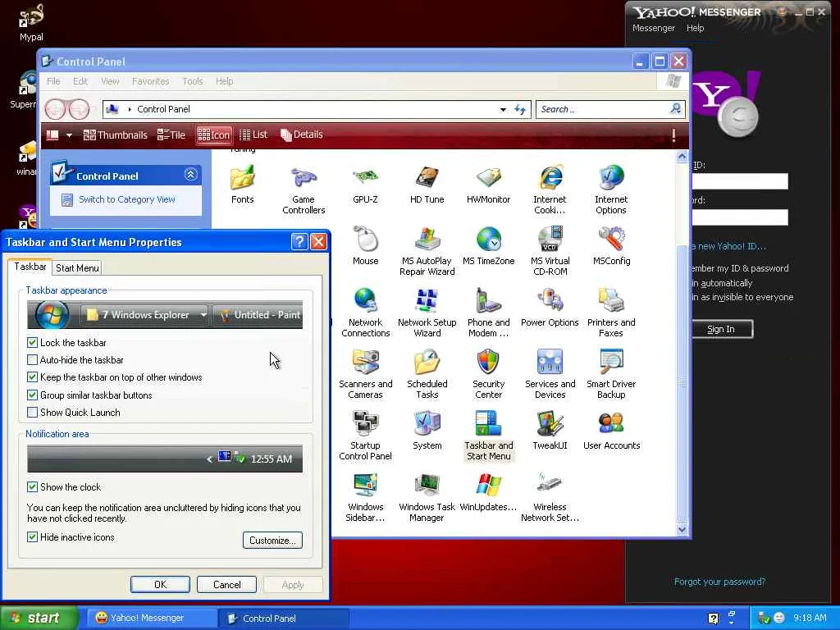The height and width of the screenshot is (630, 840).
Task: Open Startup Control Panel icon
Action: pyautogui.click(x=365, y=436)
